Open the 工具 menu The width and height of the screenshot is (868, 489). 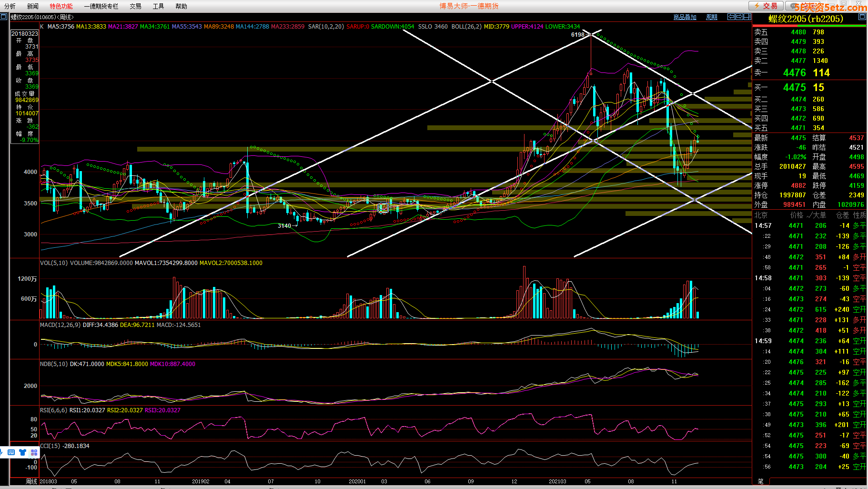(159, 6)
